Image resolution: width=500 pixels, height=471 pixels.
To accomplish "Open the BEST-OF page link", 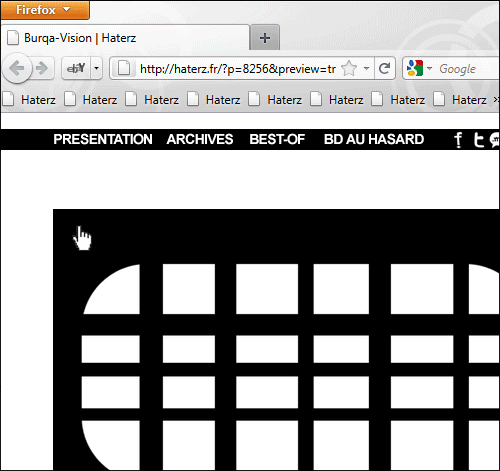I will tap(277, 139).
